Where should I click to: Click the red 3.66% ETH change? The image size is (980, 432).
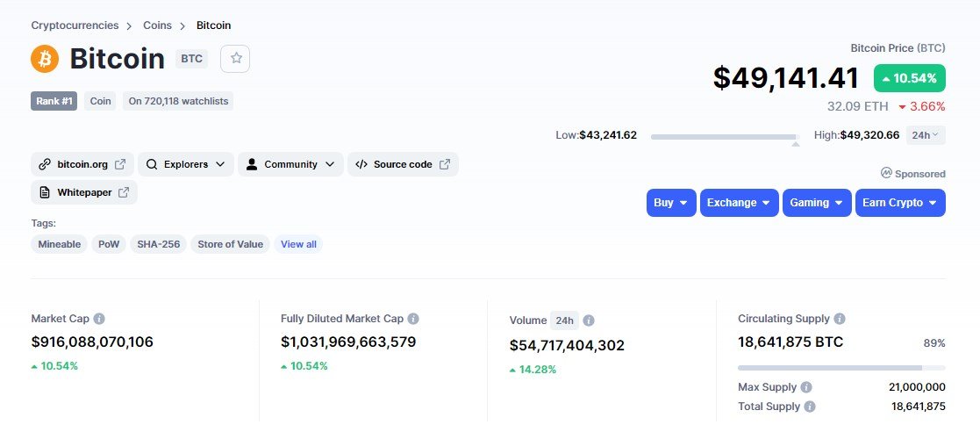coord(922,106)
